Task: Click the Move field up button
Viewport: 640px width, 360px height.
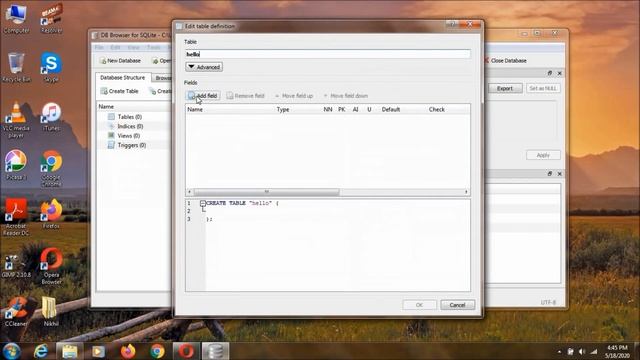Action: pos(293,96)
